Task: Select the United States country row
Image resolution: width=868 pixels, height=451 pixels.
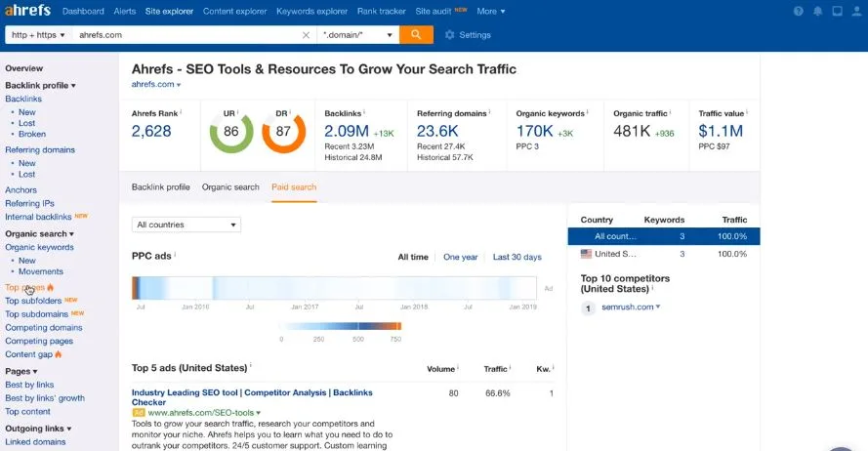Action: tap(664, 254)
